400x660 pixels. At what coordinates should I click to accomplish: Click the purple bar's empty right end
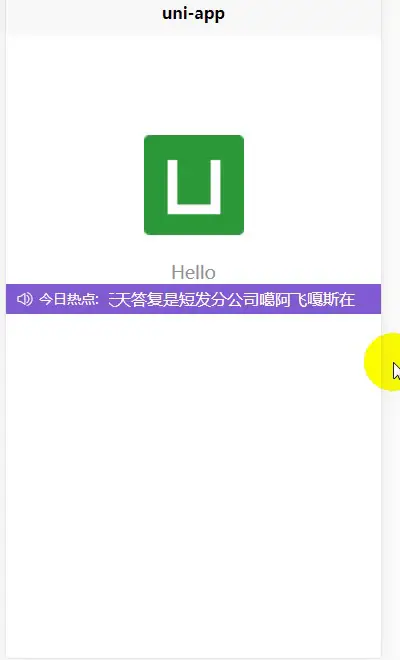click(x=368, y=299)
